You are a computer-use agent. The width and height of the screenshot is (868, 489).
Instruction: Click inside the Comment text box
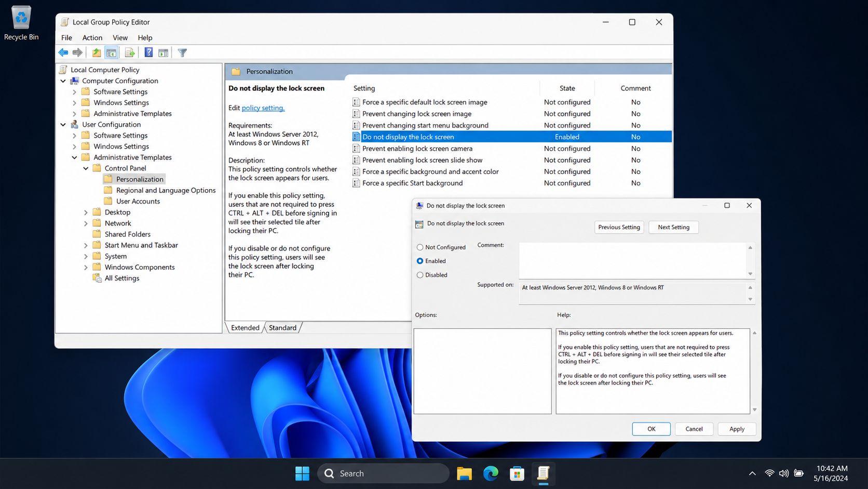(632, 260)
